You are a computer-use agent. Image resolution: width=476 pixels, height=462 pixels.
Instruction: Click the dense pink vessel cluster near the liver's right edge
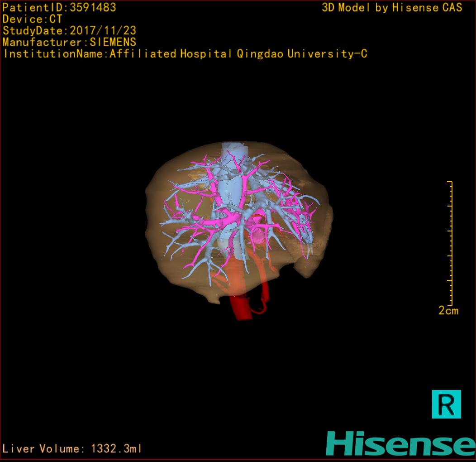(299, 213)
